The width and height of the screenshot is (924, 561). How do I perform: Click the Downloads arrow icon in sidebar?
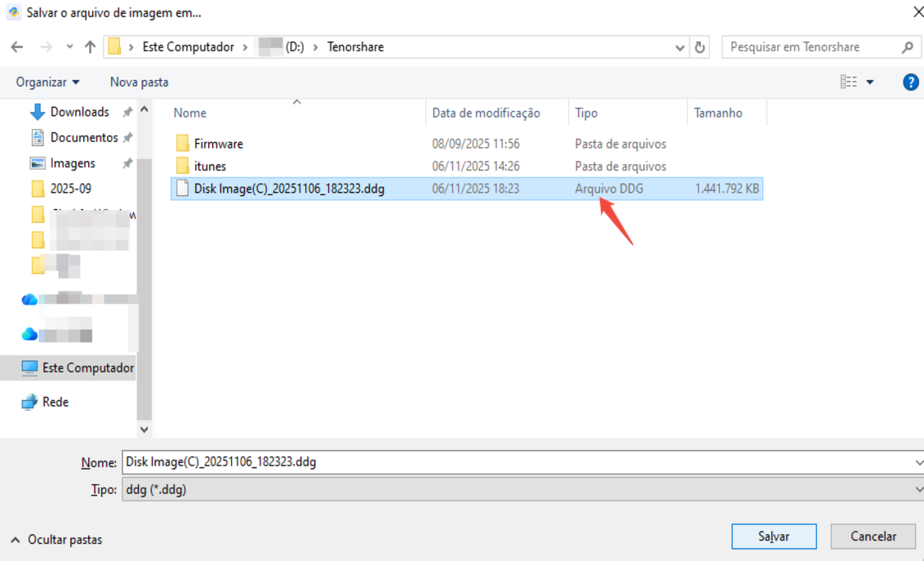point(37,112)
